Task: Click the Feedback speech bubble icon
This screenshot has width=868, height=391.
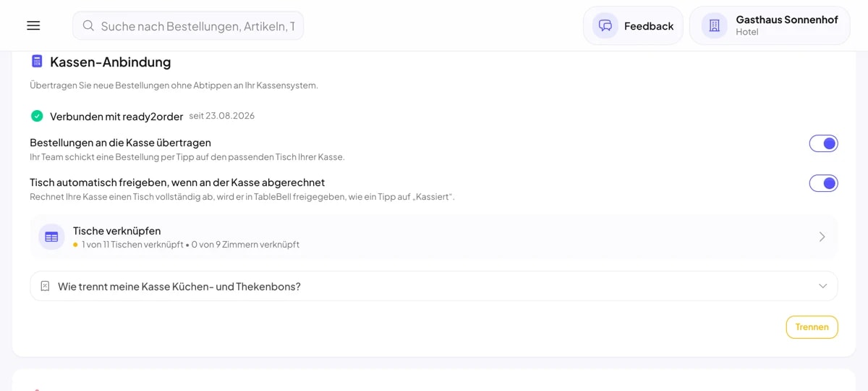Action: (605, 25)
